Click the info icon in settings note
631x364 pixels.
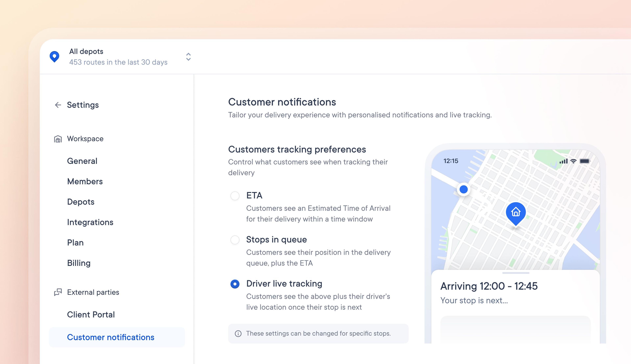(238, 333)
